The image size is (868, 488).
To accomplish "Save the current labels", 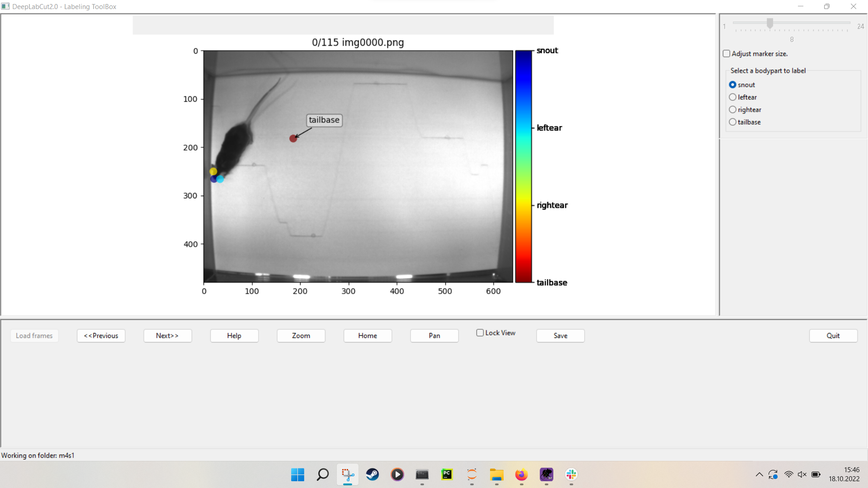I will pyautogui.click(x=560, y=336).
